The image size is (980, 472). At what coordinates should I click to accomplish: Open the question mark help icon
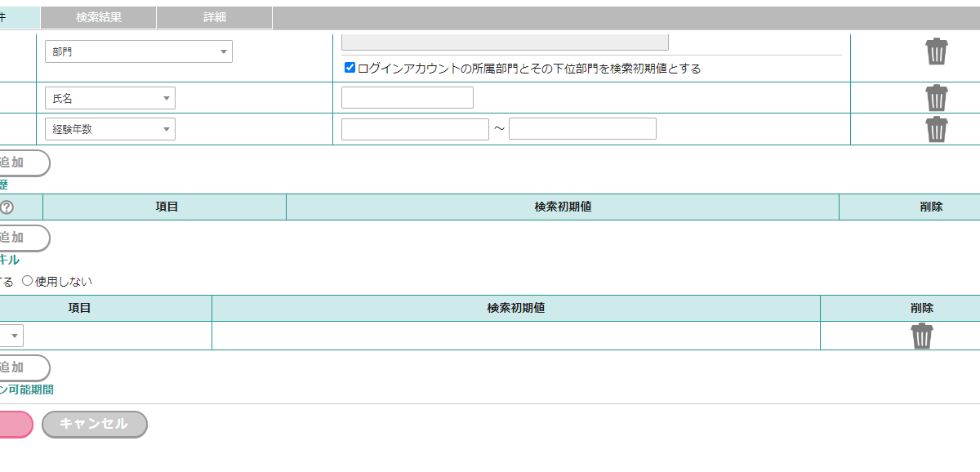click(7, 207)
